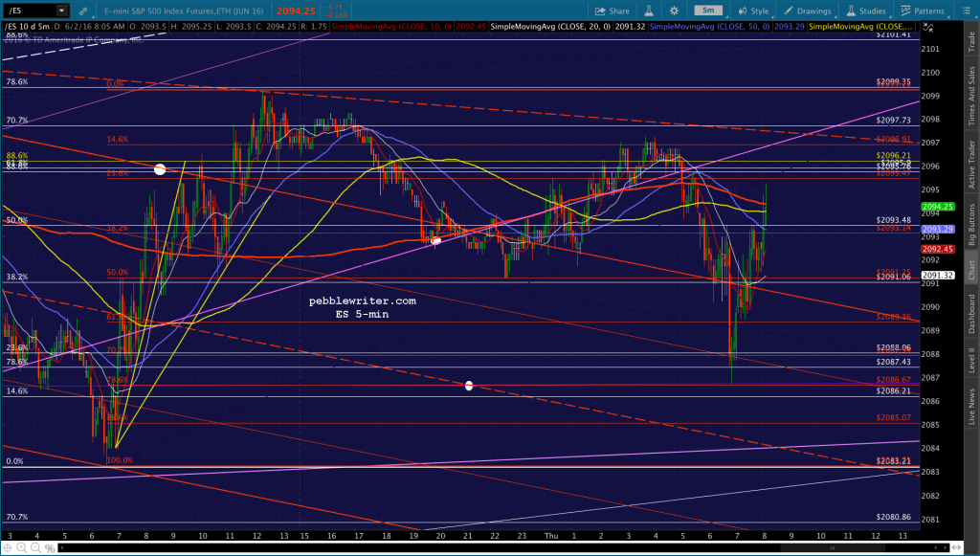This screenshot has height=556, width=980.
Task: Click the symbol link chain icon
Action: (x=83, y=11)
